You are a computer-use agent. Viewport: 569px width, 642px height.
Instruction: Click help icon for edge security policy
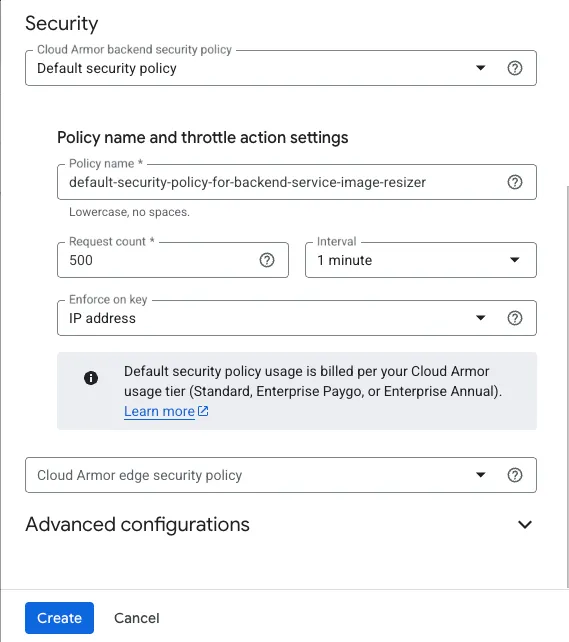point(515,475)
